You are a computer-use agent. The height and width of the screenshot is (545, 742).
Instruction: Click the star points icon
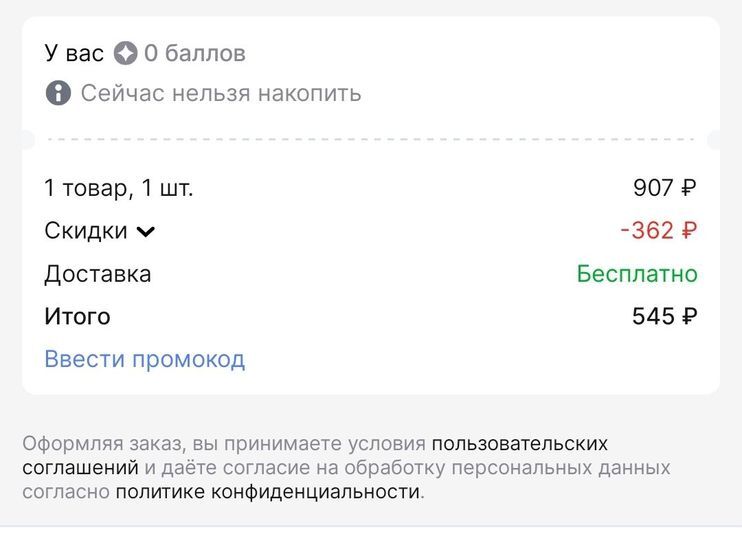click(x=125, y=53)
